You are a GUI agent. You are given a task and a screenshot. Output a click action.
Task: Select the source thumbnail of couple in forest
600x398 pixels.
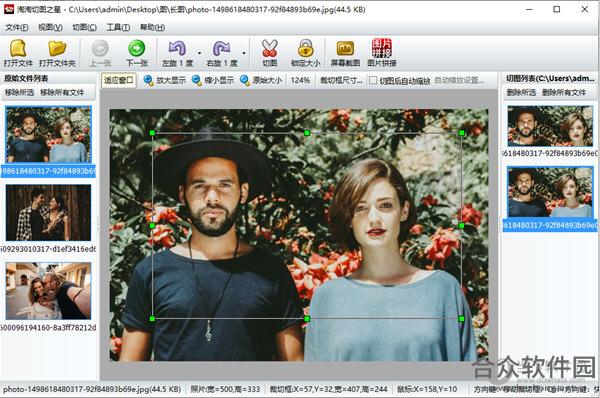coord(48,213)
